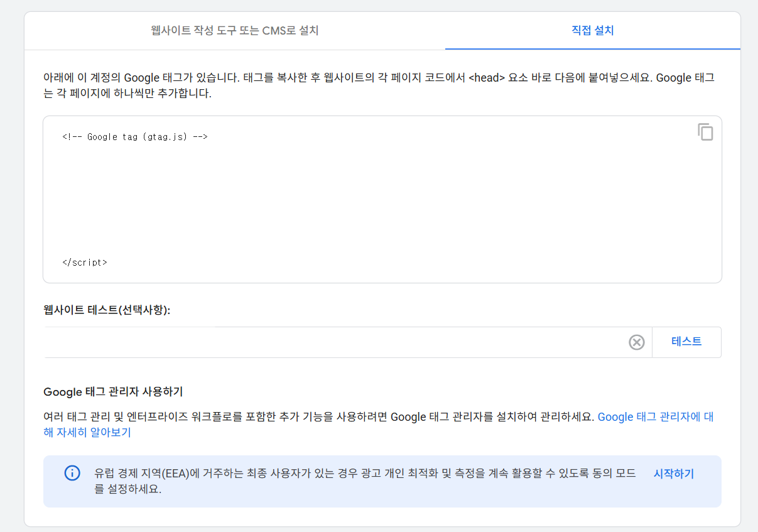Click the info icon in EEA notice
The height and width of the screenshot is (532, 758).
click(72, 474)
